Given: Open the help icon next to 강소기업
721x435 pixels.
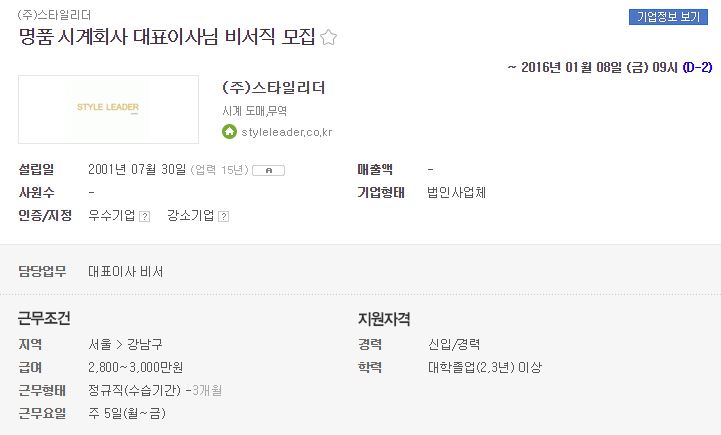Looking at the screenshot, I should tap(223, 216).
